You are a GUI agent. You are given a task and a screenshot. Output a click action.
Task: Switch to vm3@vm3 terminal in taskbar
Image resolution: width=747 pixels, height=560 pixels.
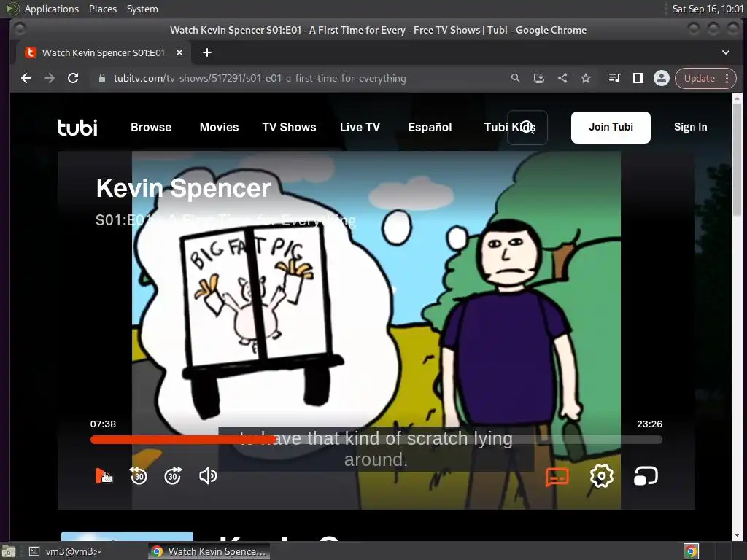click(x=74, y=551)
